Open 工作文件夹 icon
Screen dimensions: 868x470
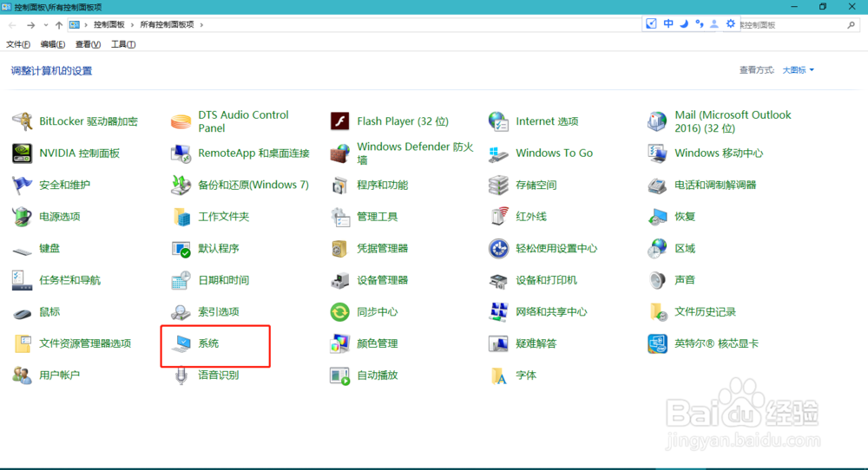181,216
